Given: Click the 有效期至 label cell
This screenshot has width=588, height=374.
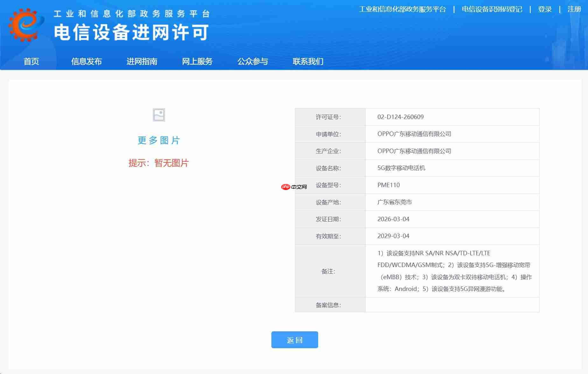Looking at the screenshot, I should (330, 236).
